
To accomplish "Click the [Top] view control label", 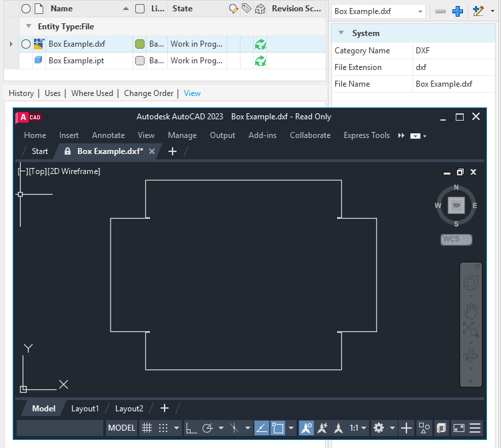I will (x=38, y=171).
